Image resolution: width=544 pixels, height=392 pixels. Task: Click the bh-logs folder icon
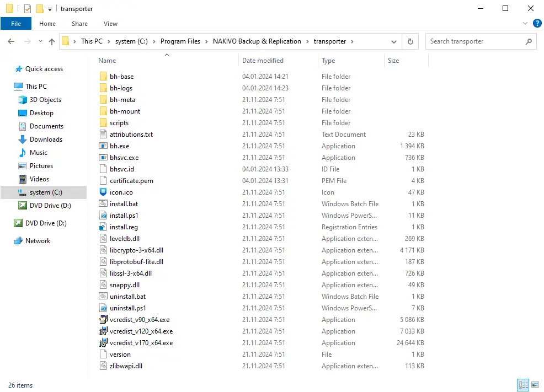click(103, 88)
